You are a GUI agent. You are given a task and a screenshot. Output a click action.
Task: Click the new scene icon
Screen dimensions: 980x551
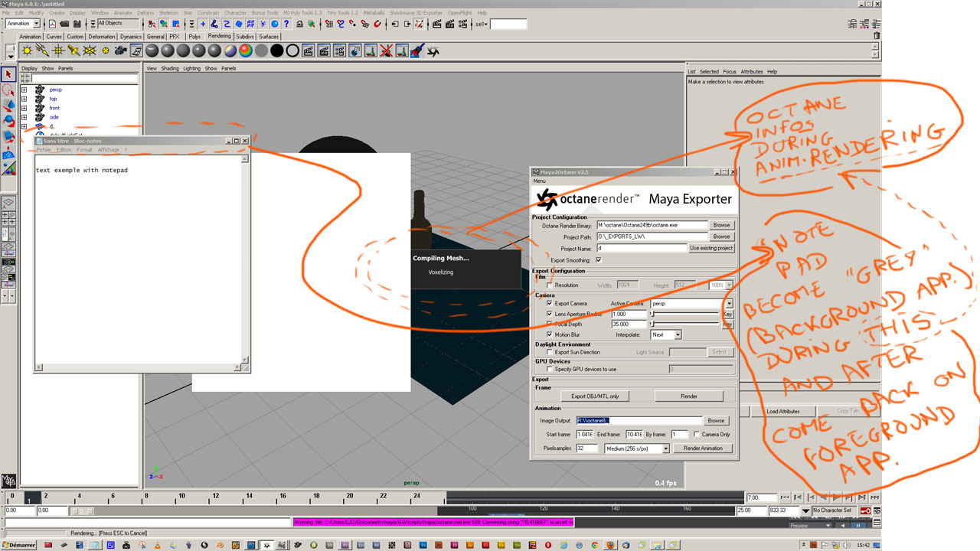pos(53,24)
